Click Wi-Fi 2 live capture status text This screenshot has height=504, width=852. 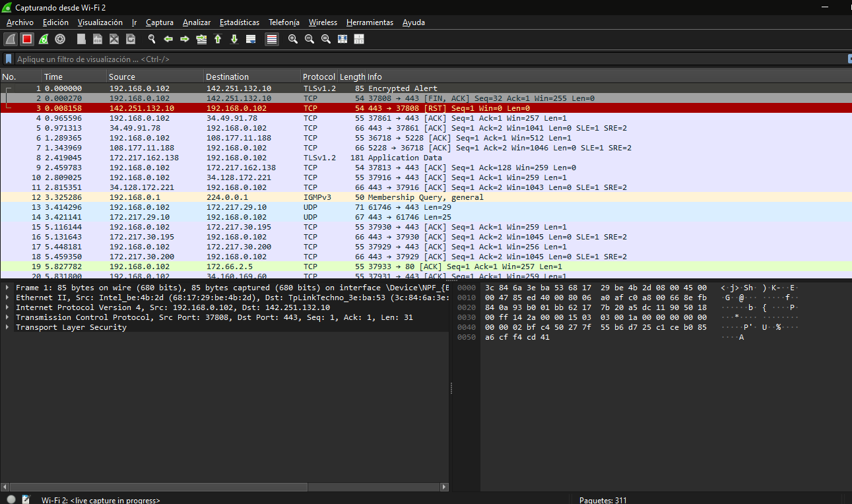pos(100,500)
